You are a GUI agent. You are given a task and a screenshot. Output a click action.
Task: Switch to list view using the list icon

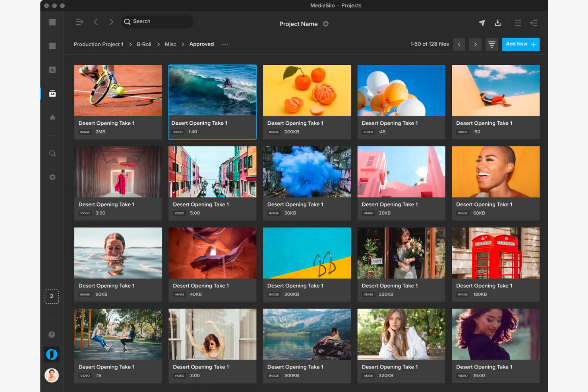pyautogui.click(x=518, y=23)
